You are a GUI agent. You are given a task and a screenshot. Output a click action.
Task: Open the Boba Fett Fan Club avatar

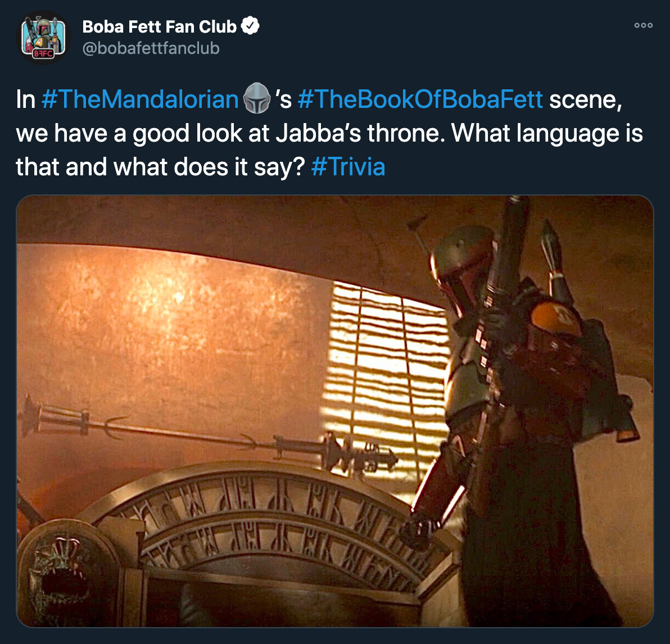[x=43, y=38]
